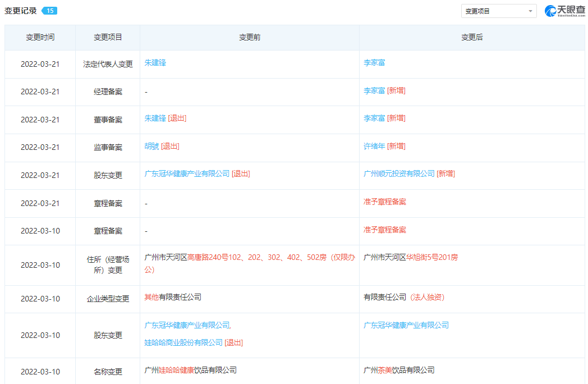Select the 经理备案 cell
The image size is (588, 384).
tap(108, 92)
